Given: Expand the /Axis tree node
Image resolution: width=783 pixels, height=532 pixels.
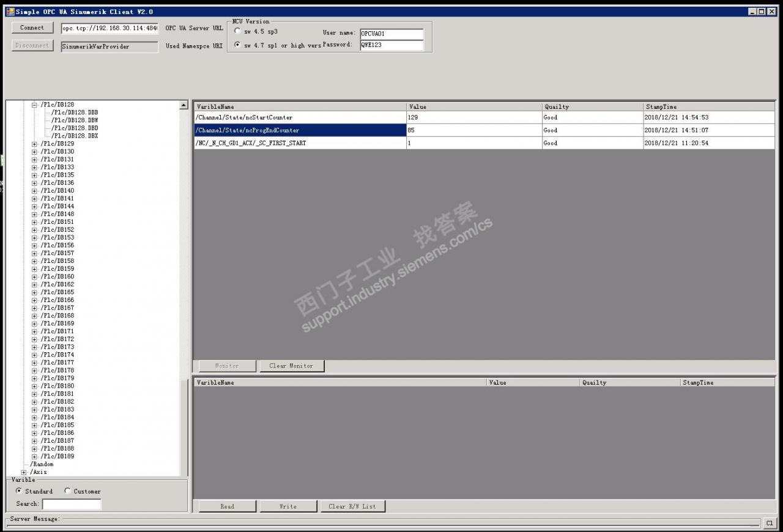Looking at the screenshot, I should 24,472.
